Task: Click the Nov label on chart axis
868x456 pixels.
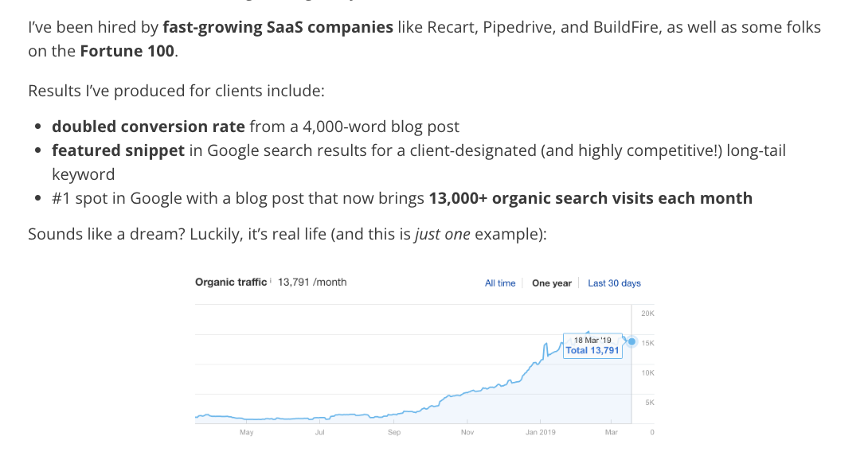Action: 467,432
